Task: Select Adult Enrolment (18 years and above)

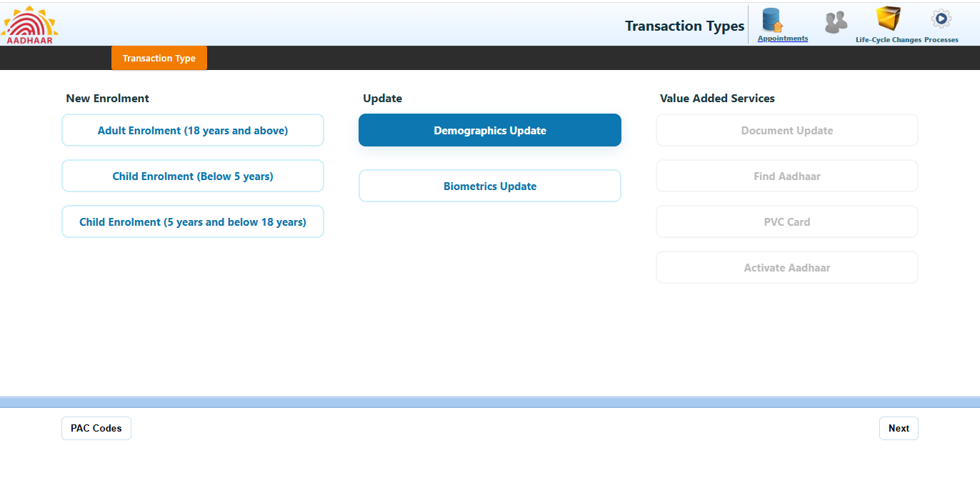Action: pyautogui.click(x=193, y=131)
